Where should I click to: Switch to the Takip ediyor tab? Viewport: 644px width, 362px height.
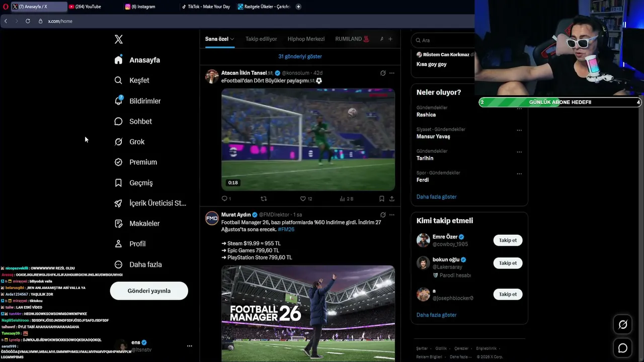[261, 39]
